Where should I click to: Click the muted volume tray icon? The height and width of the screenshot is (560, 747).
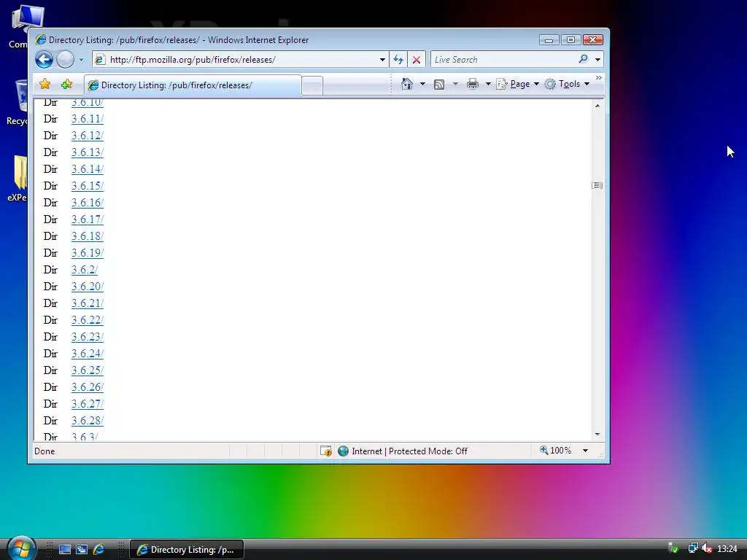pos(707,548)
